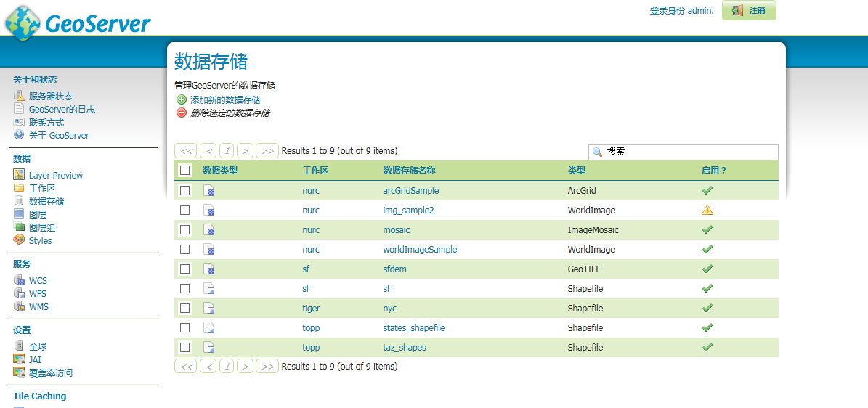Click the 添加新的数据存储 link text
The width and height of the screenshot is (868, 408).
pos(225,100)
